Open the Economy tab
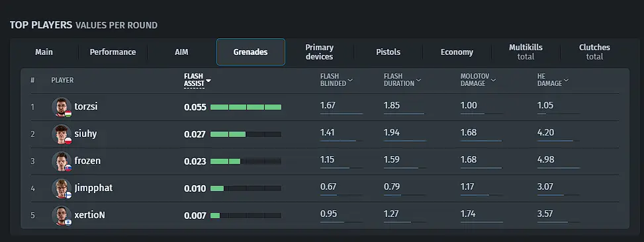Viewport: 644px width, 242px height. tap(457, 52)
